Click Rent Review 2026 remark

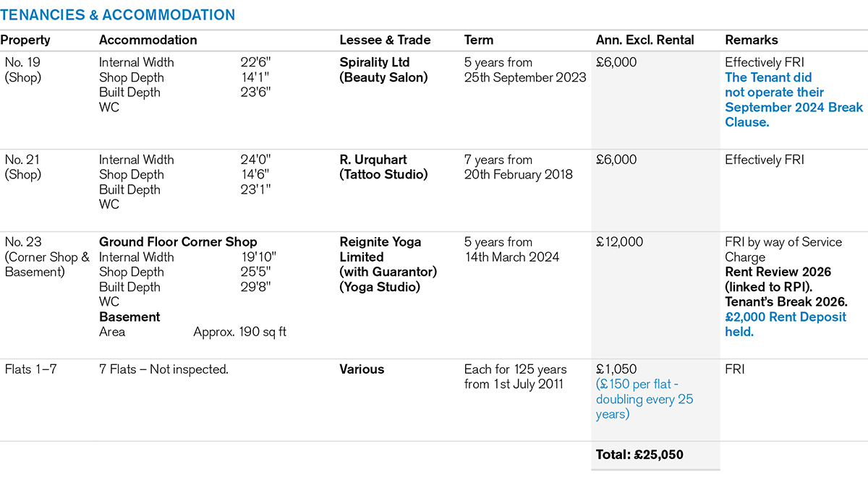point(778,272)
